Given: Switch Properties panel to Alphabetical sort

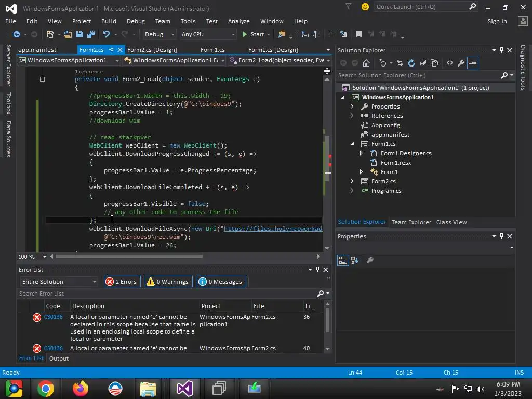Looking at the screenshot, I should [355, 260].
